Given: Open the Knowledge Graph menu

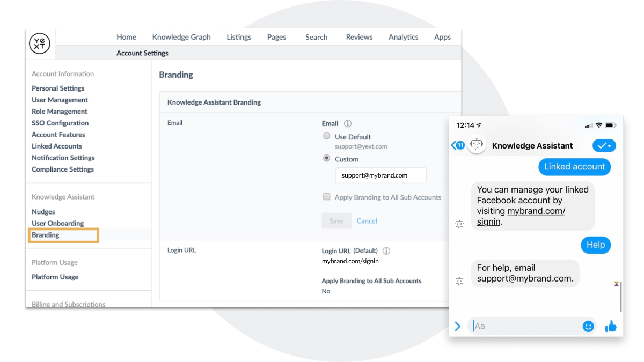Looking at the screenshot, I should [181, 37].
